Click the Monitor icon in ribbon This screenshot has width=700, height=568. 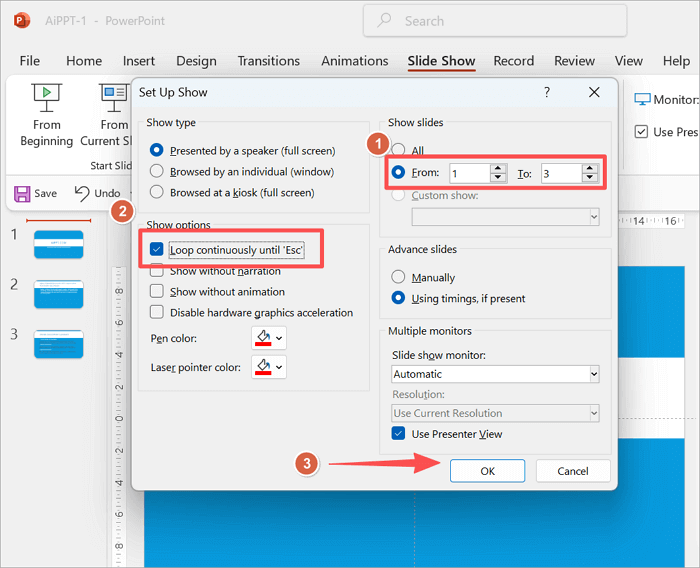[642, 100]
